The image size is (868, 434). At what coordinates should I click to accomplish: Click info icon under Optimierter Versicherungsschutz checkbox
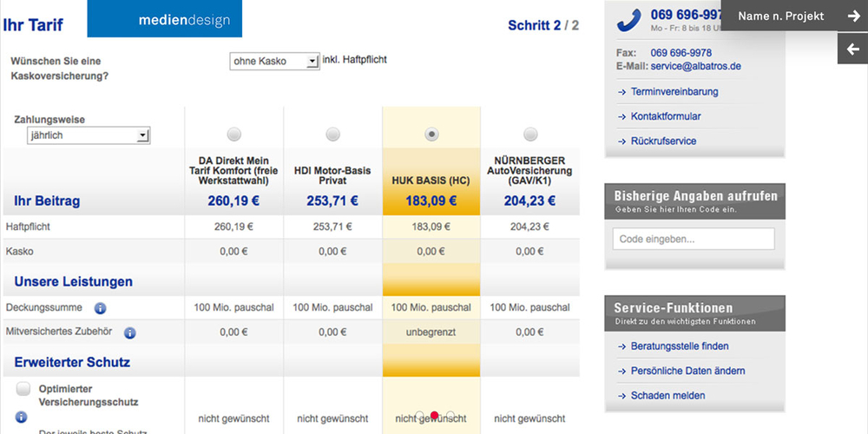(x=21, y=417)
